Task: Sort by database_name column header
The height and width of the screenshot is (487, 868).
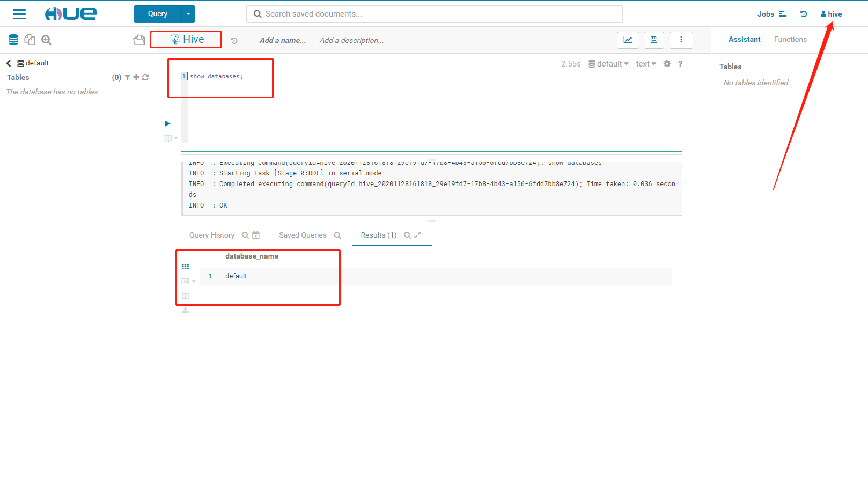Action: coord(252,256)
